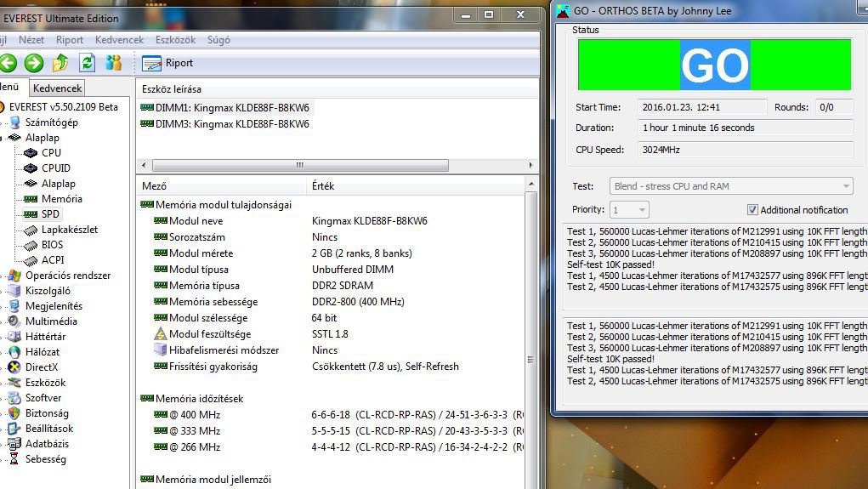Click the Hibafelismerési módszer icon
This screenshot has height=489, width=868.
click(161, 350)
